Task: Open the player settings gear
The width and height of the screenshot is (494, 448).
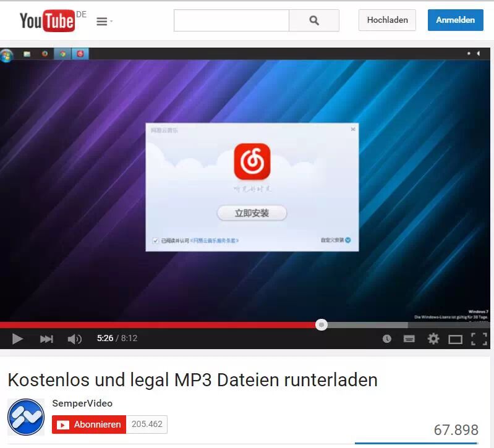Action: click(x=433, y=339)
